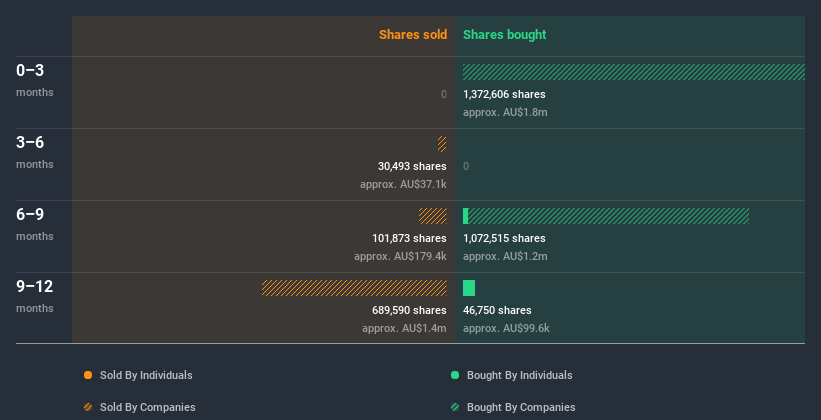821x420 pixels.
Task: Select the Sold By Individuals legend label
Action: click(146, 375)
